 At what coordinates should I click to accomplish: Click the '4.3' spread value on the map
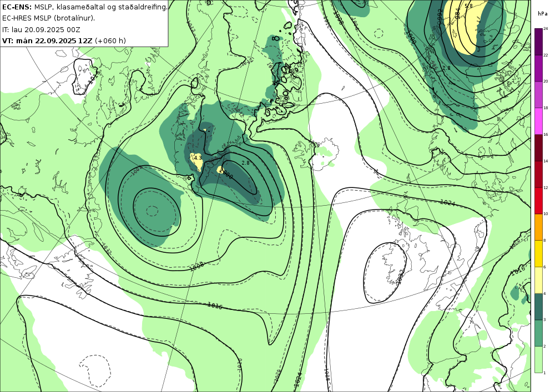coord(198,158)
